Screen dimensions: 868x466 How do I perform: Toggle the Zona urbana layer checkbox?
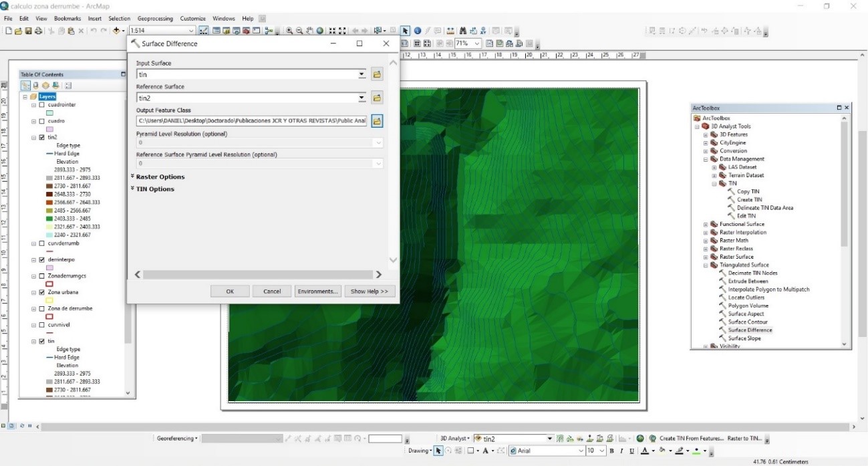point(42,292)
